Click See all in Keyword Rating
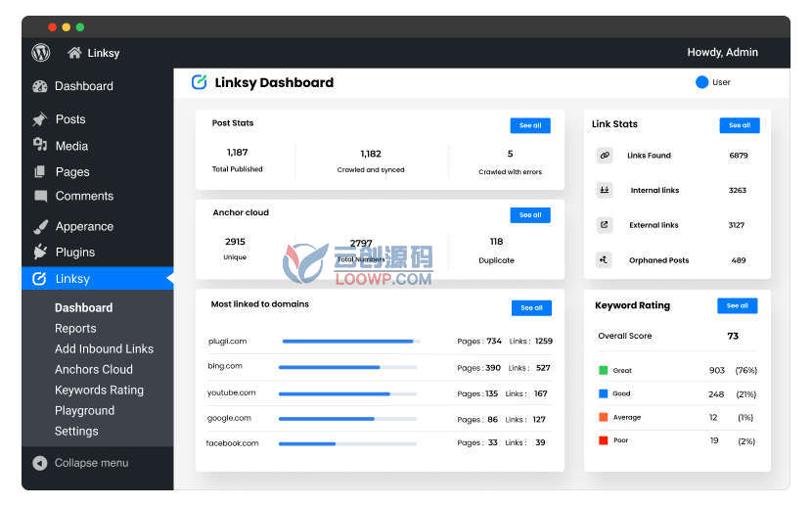The image size is (812, 506). click(x=738, y=305)
